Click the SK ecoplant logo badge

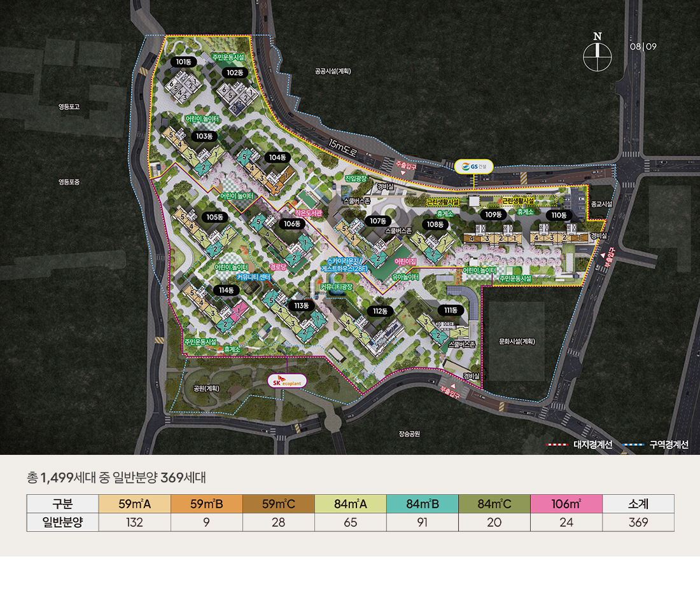coord(287,381)
